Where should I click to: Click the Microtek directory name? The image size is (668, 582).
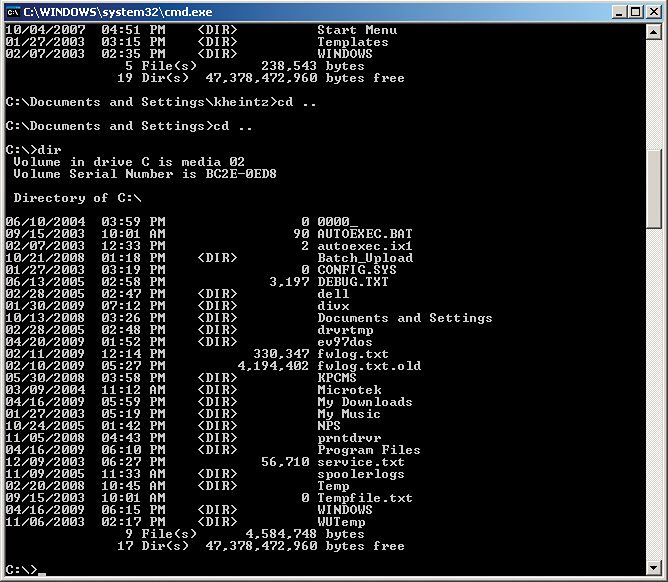349,390
